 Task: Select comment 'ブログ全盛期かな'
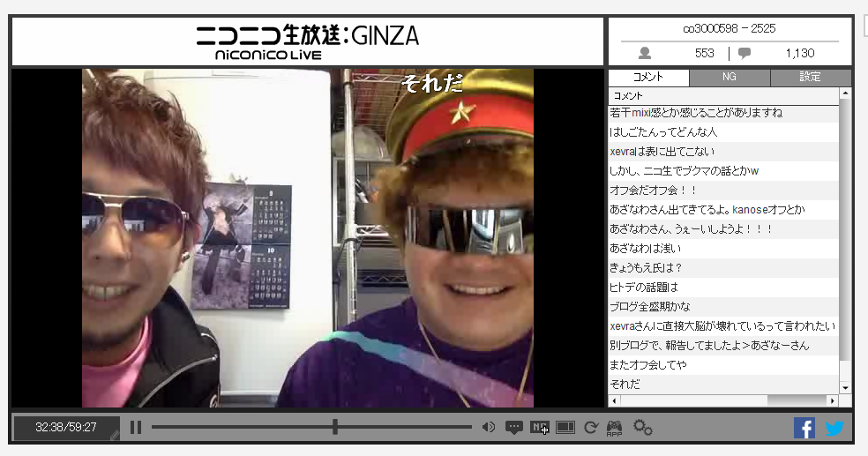pos(723,307)
